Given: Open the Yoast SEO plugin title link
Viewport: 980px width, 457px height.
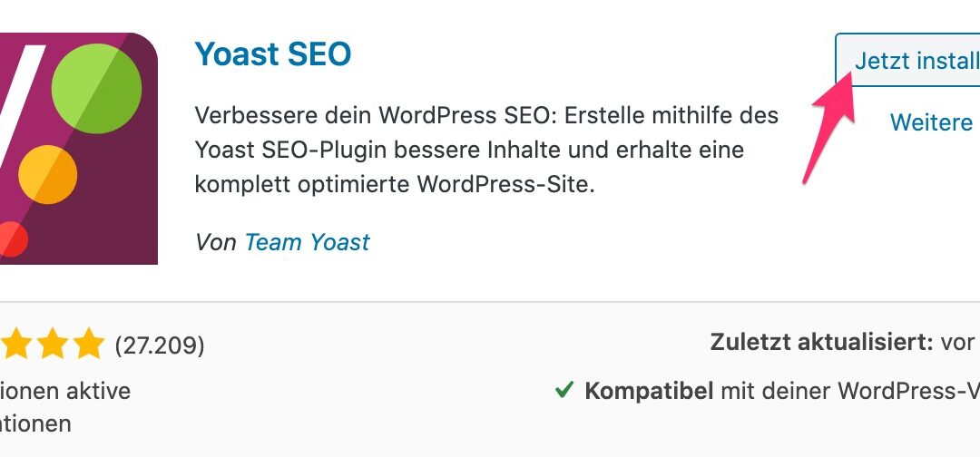Looking at the screenshot, I should (272, 54).
